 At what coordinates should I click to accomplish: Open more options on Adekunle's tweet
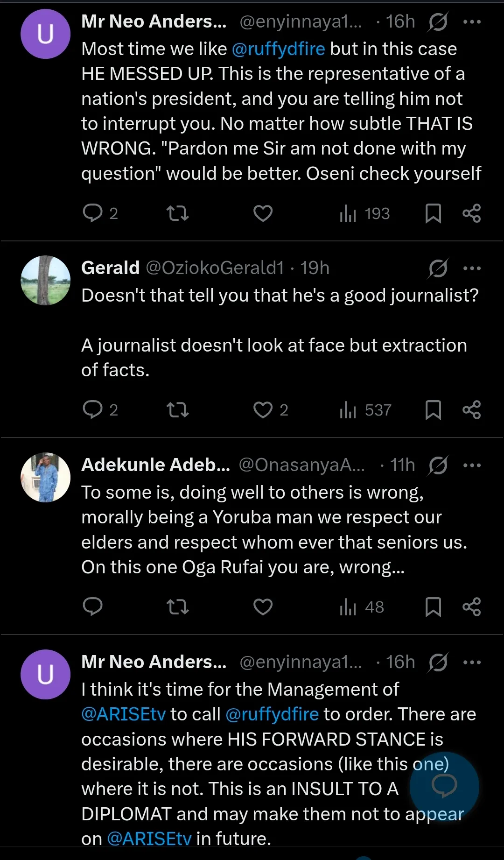click(472, 465)
